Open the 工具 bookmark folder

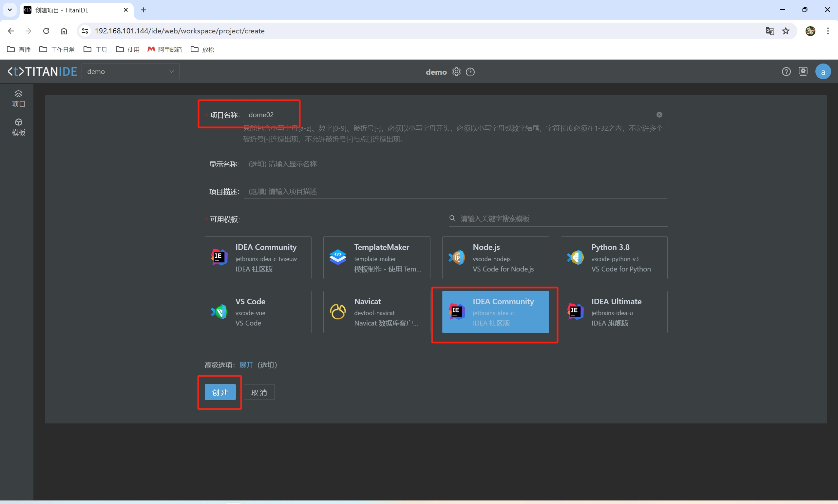pyautogui.click(x=95, y=49)
